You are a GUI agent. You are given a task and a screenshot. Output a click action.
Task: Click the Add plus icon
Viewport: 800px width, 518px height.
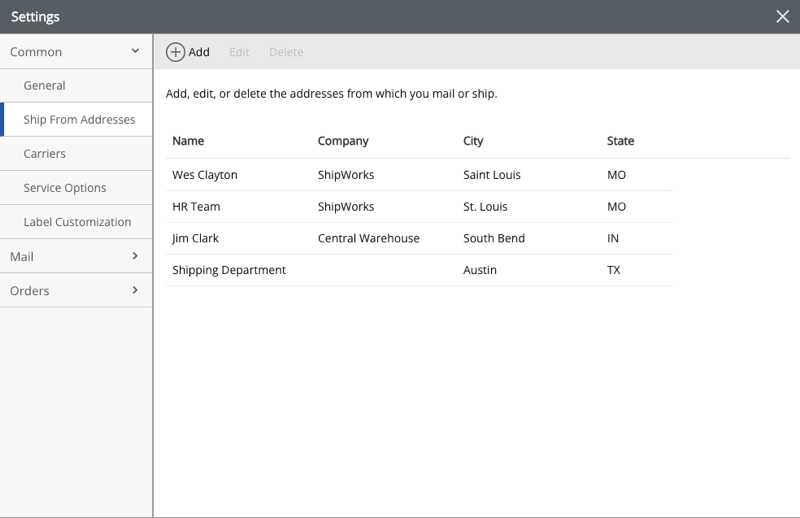click(x=175, y=52)
